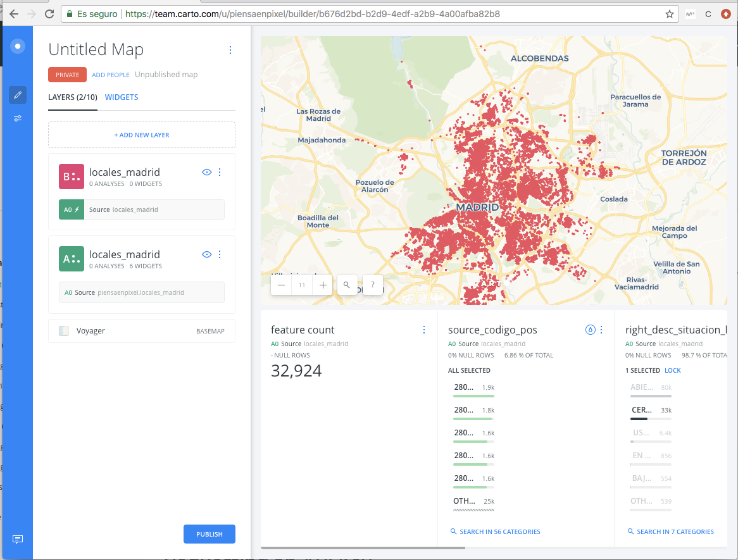The image size is (738, 560).
Task: Open the Untitled Map options menu
Action: (x=230, y=50)
